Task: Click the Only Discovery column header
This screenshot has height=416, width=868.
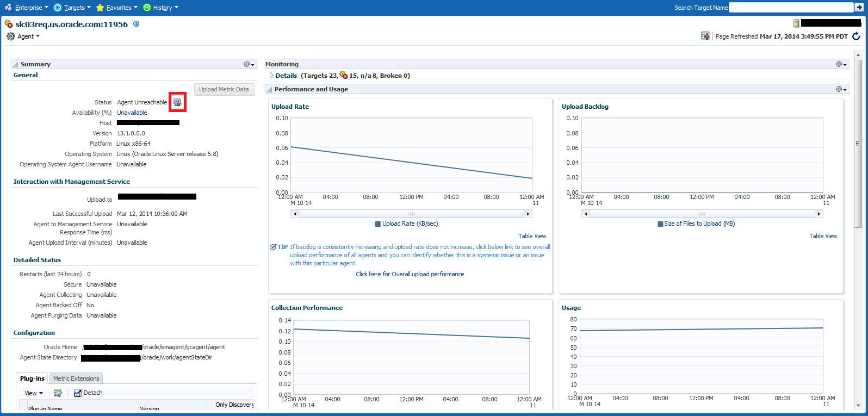Action: (234, 405)
